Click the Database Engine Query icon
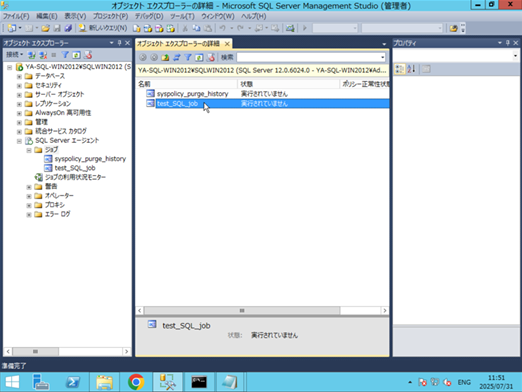The image size is (522, 392). pos(136,28)
